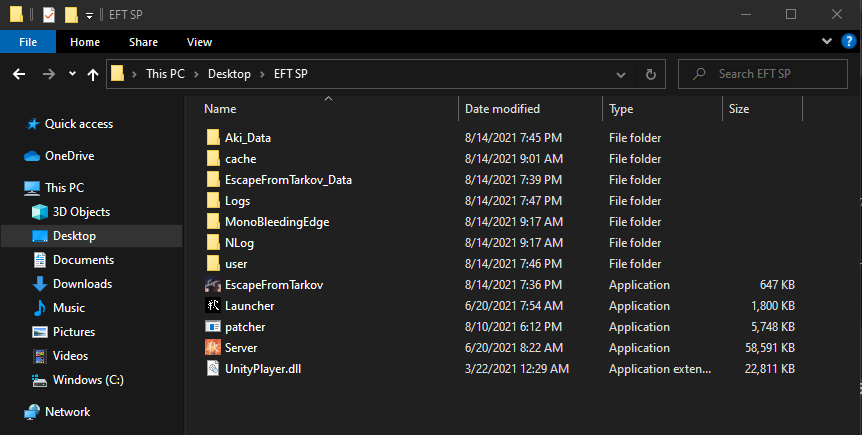This screenshot has width=862, height=435.
Task: Select Videos in navigation pane
Action: [70, 356]
